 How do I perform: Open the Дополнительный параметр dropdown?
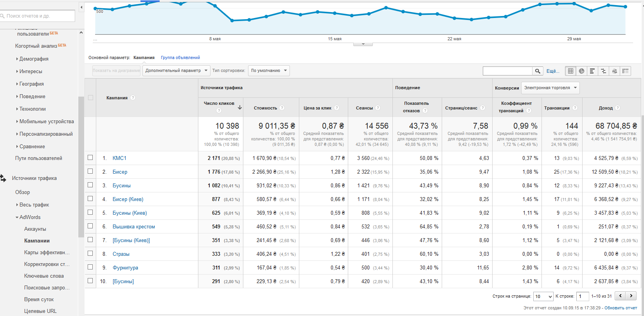(x=176, y=71)
